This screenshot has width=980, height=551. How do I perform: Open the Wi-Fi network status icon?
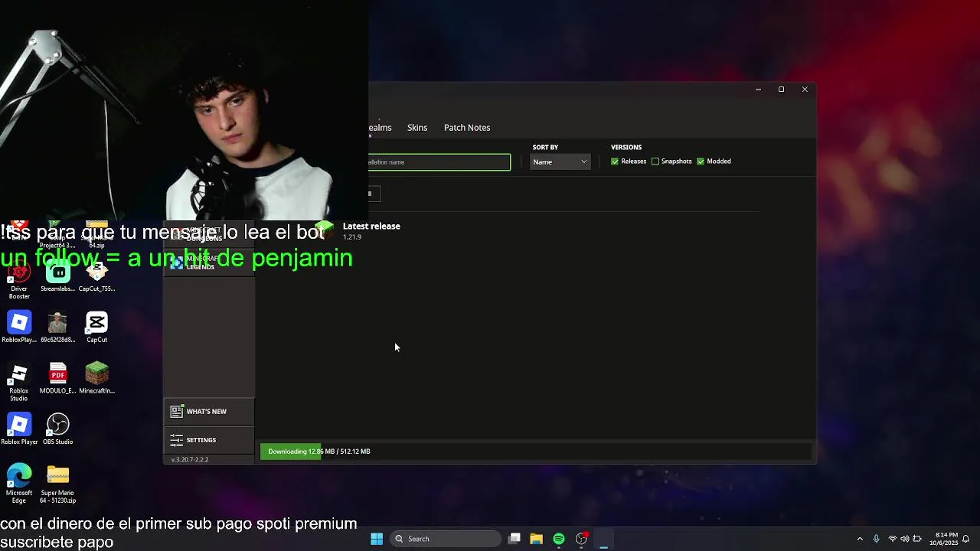(893, 539)
